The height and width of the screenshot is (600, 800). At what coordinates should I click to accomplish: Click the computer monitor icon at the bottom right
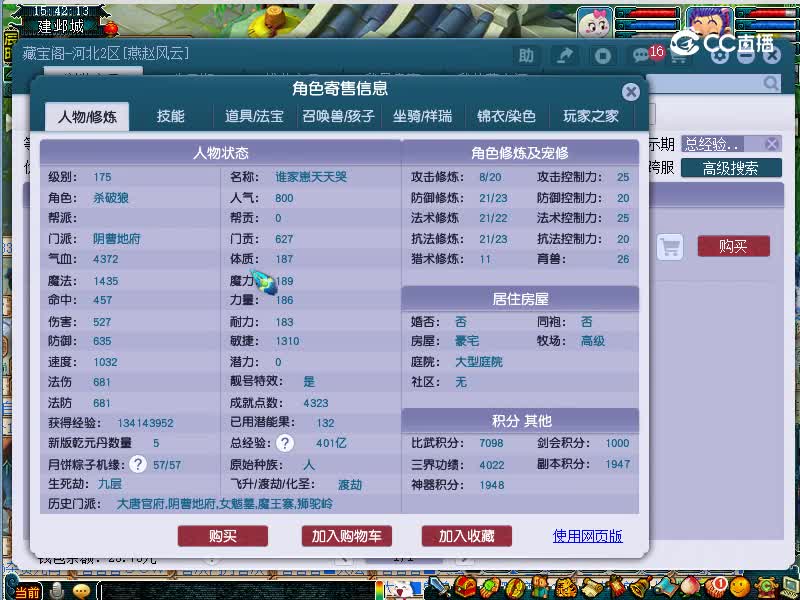pos(789,588)
